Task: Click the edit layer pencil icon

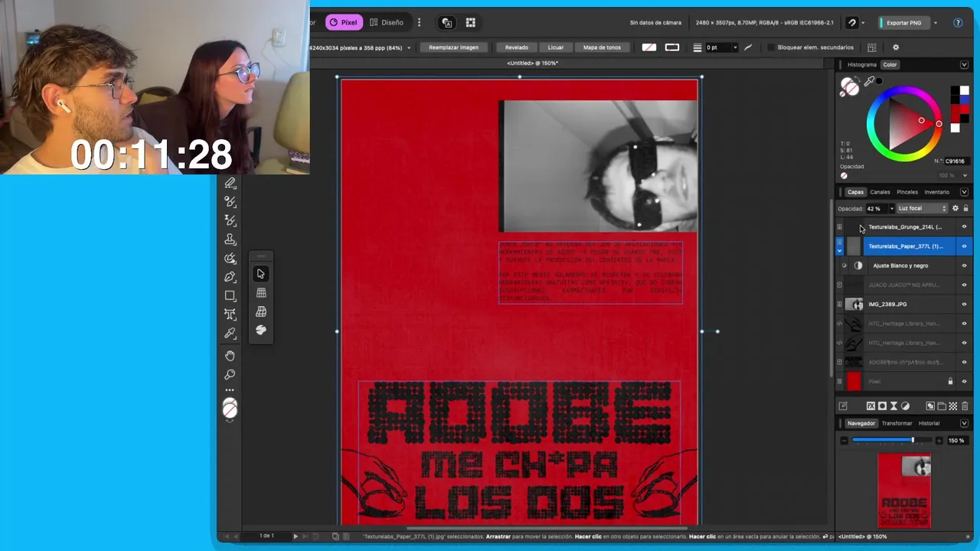Action: pyautogui.click(x=843, y=406)
